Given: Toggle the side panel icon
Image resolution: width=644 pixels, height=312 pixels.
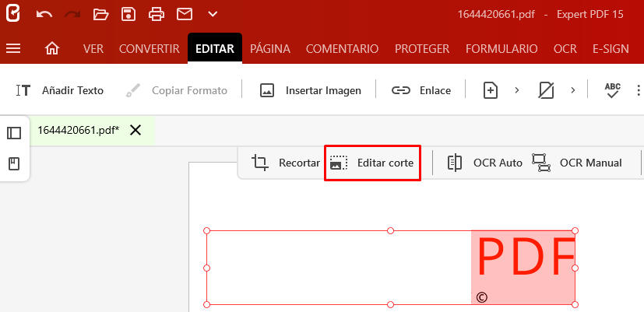Looking at the screenshot, I should (14, 133).
